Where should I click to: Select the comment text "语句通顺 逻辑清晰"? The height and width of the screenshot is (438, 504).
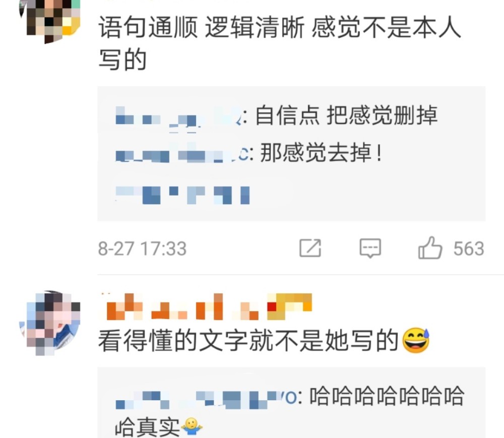[202, 28]
